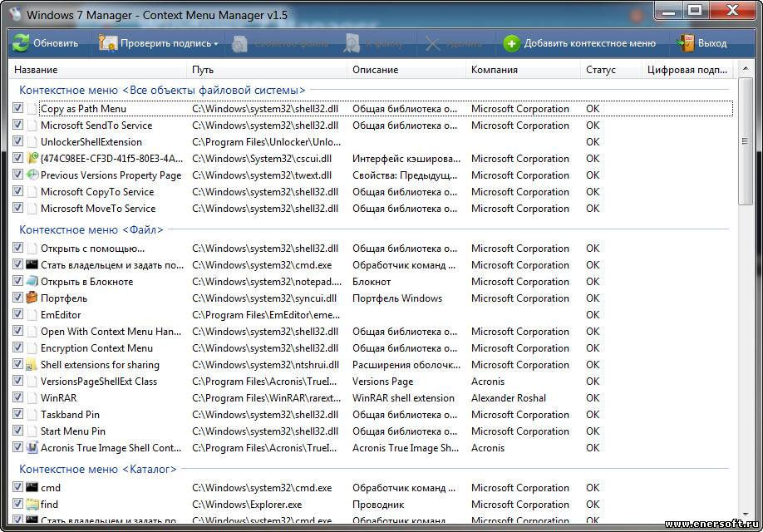Click the Выход exit door icon
The image size is (763, 532).
tap(687, 43)
